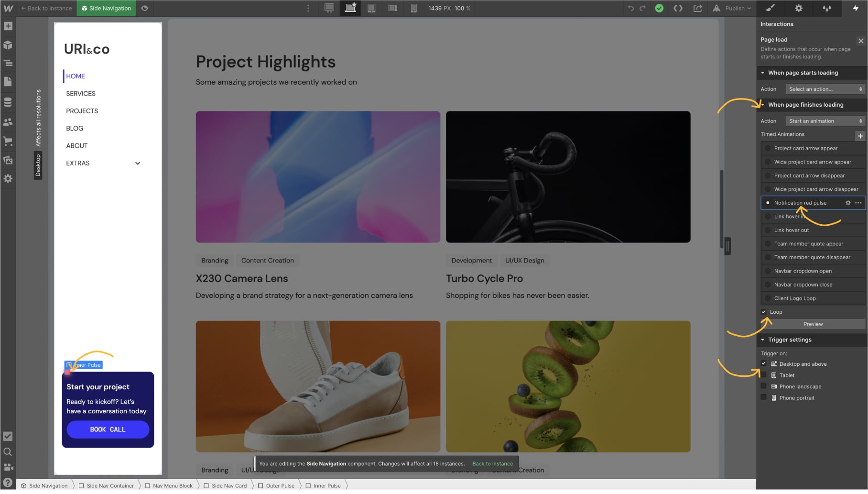Viewport: 868px width, 494px height.
Task: Open the share site icon
Action: [697, 8]
